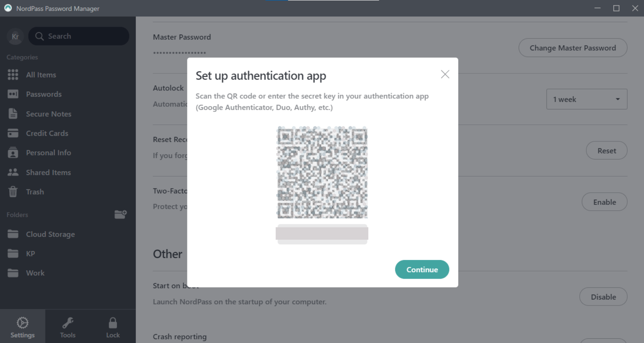The image size is (644, 343).
Task: Click the Settings gear icon
Action: coord(22,323)
